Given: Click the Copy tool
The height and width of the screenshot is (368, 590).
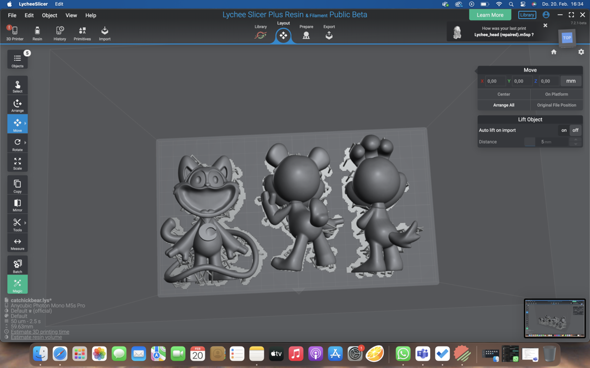Looking at the screenshot, I should [17, 186].
